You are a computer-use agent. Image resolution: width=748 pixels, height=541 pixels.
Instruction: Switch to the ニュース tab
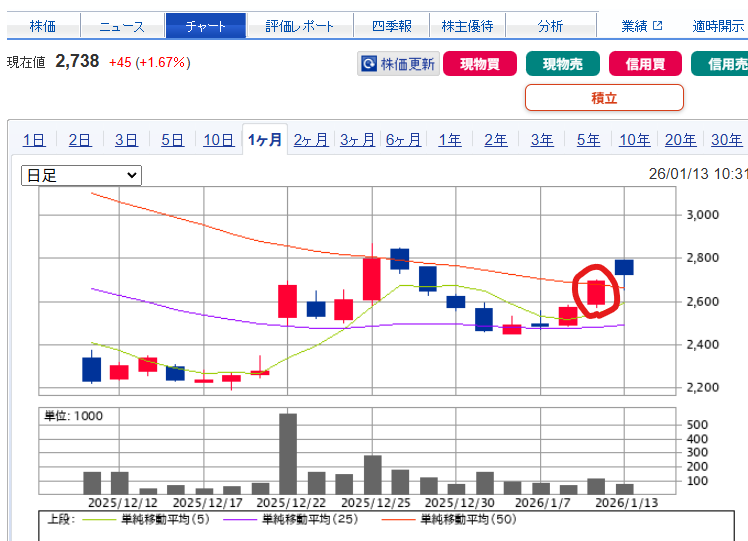(122, 26)
